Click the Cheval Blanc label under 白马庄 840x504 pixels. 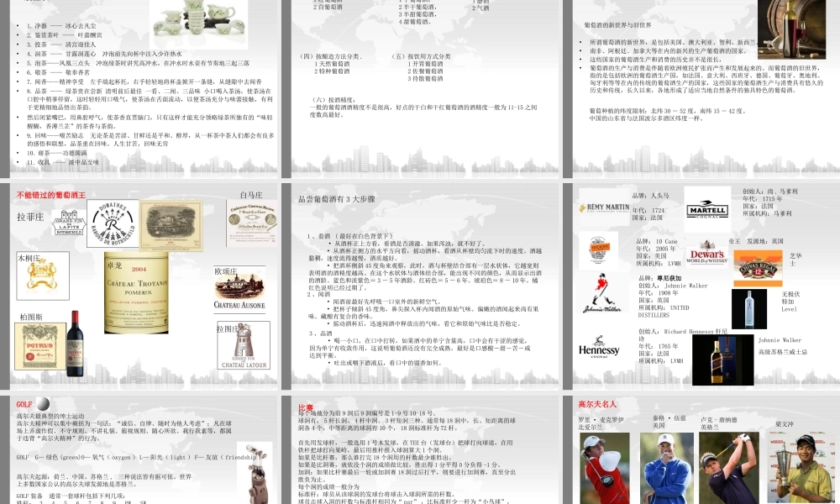(251, 223)
